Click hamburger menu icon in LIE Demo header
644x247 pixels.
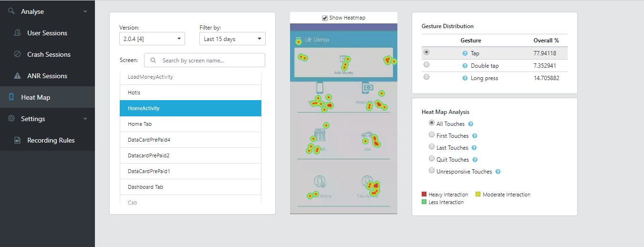298,40
